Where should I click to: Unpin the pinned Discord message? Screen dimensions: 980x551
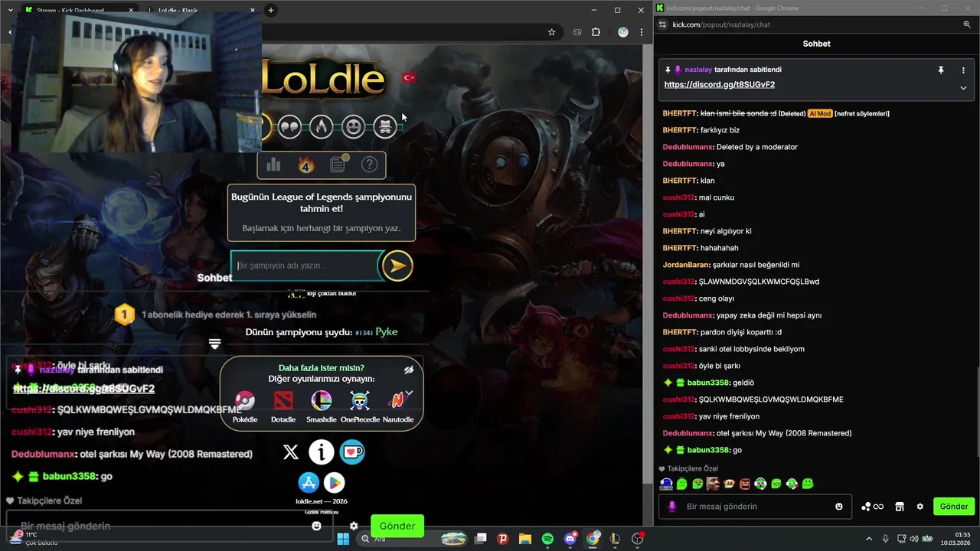click(x=941, y=70)
